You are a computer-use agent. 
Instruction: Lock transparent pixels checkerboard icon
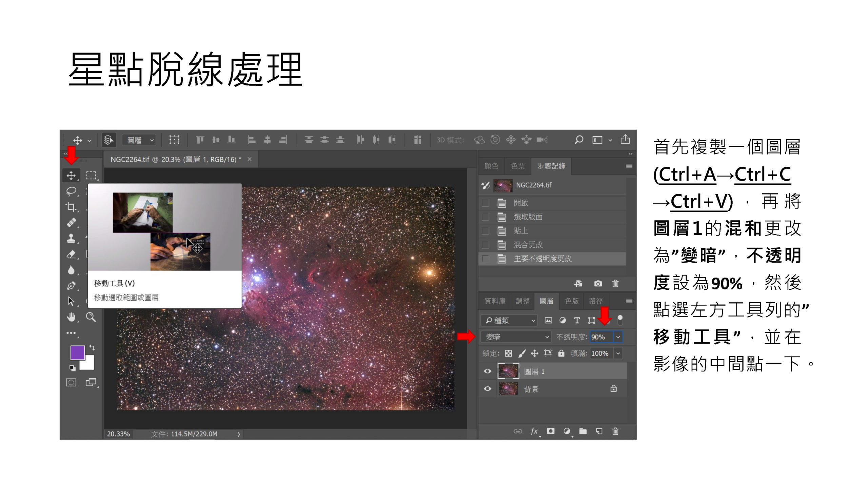tap(508, 353)
